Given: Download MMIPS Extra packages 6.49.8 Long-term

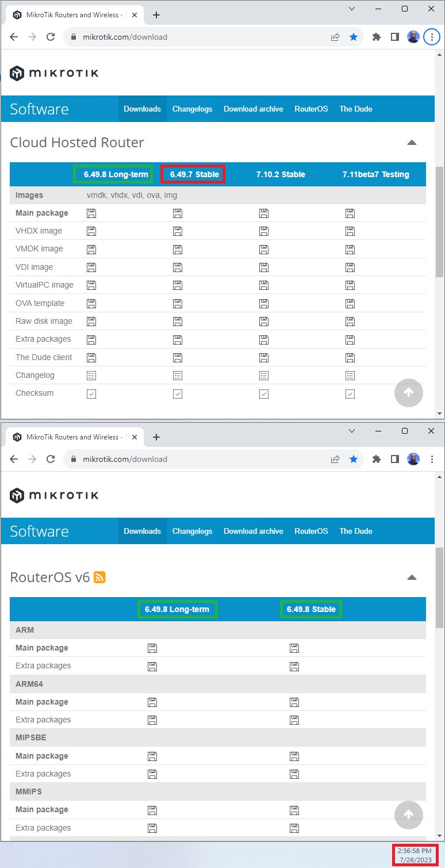Looking at the screenshot, I should coord(152,828).
